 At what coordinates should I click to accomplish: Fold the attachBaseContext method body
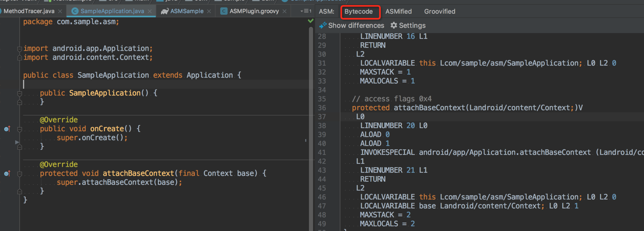pos(19,174)
